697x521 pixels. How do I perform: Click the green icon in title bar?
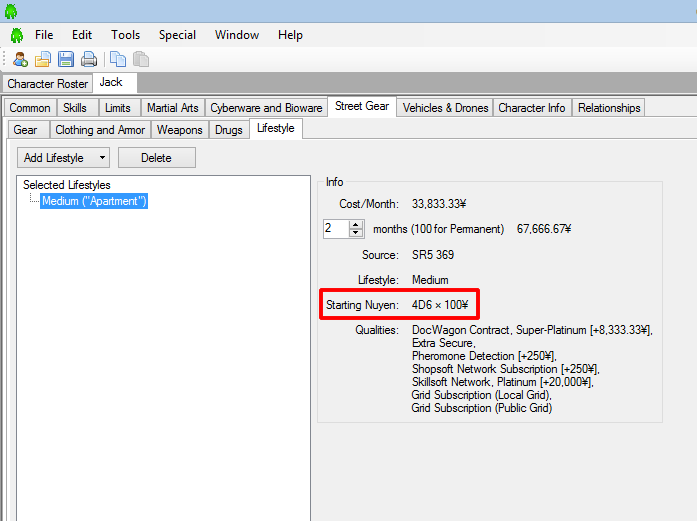coord(11,11)
